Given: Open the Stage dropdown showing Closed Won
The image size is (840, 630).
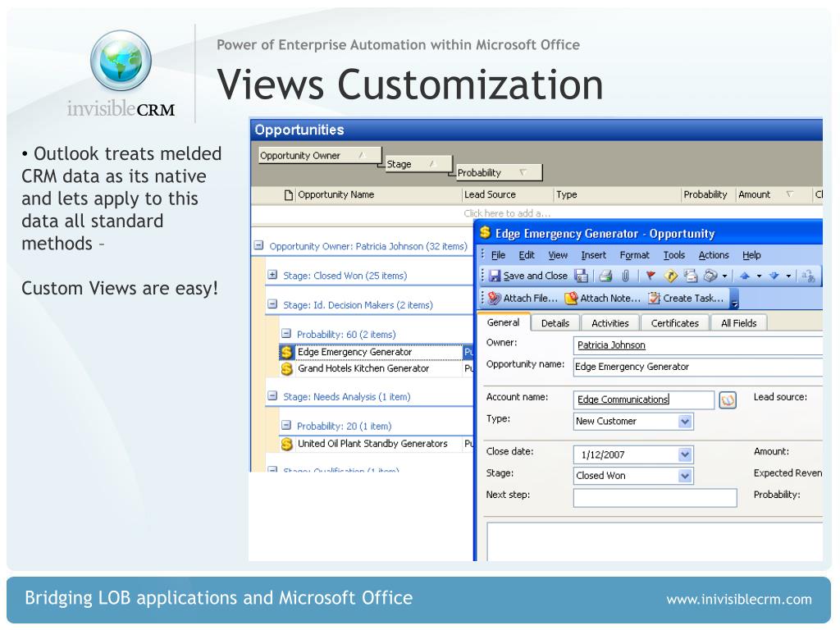Looking at the screenshot, I should [x=685, y=476].
